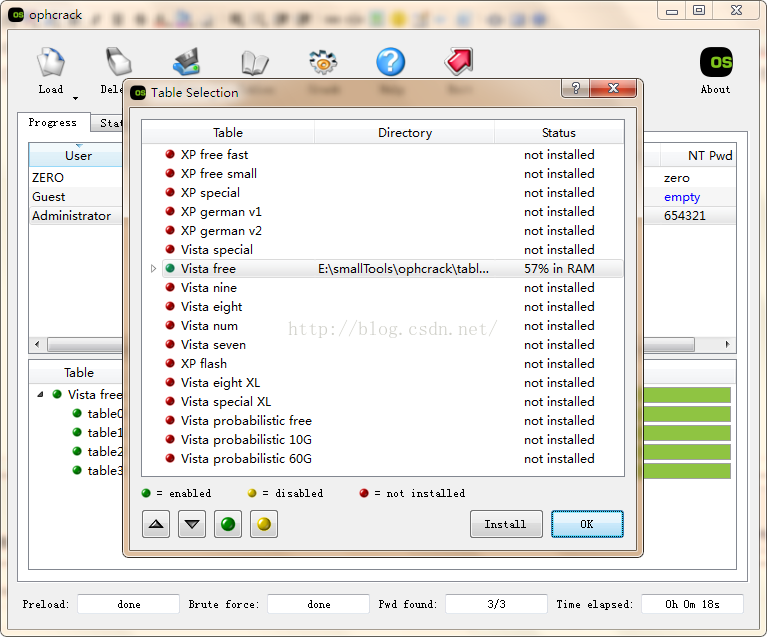Select the XP german v2 table
This screenshot has height=637, width=767.
221,231
